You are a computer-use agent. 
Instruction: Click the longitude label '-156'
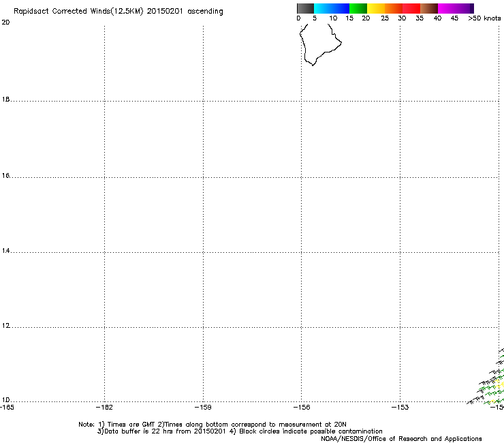pyautogui.click(x=302, y=408)
